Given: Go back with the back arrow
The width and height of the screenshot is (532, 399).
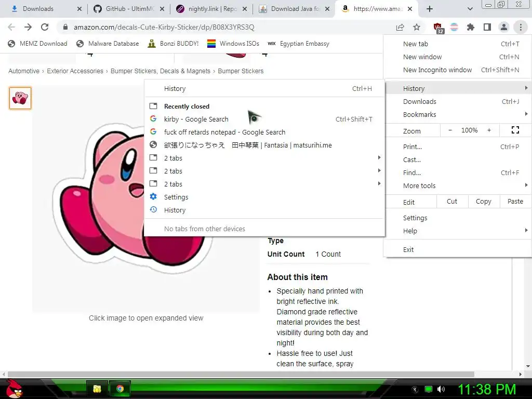Looking at the screenshot, I should click(11, 27).
